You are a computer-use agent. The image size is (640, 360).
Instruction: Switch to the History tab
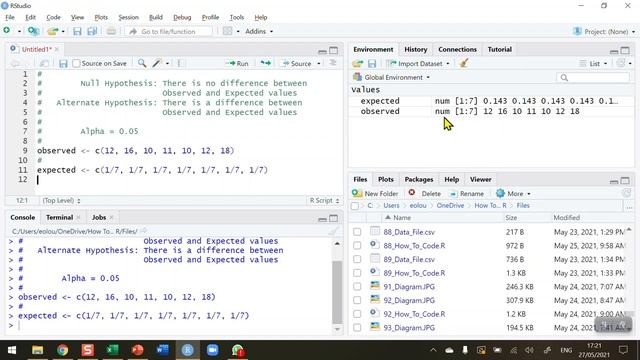click(416, 49)
